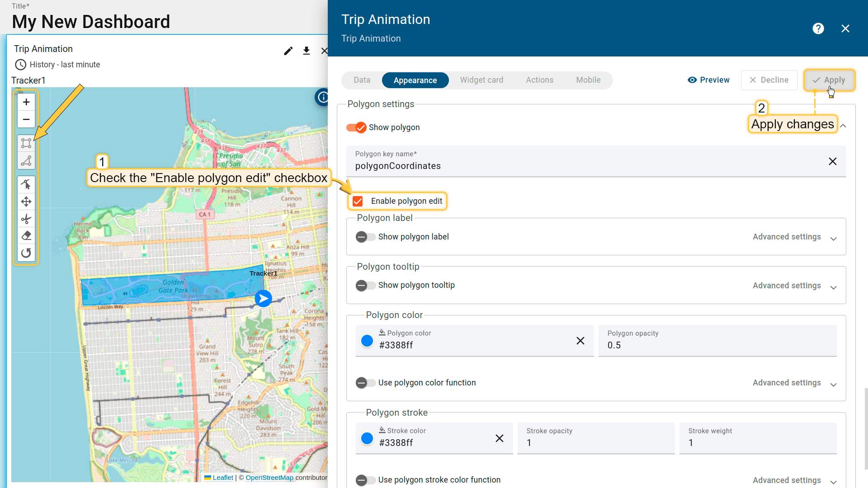
Task: Open the Leaflet link
Action: point(223,478)
